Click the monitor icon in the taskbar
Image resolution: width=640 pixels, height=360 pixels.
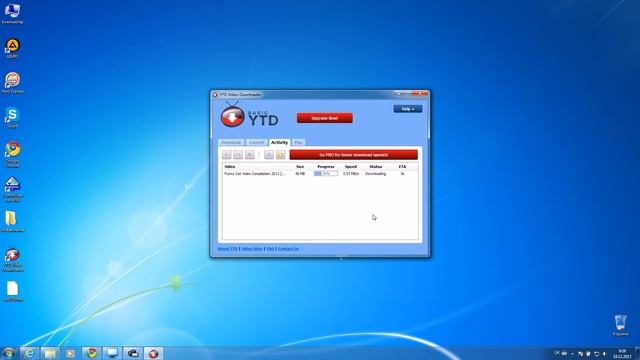tap(112, 353)
